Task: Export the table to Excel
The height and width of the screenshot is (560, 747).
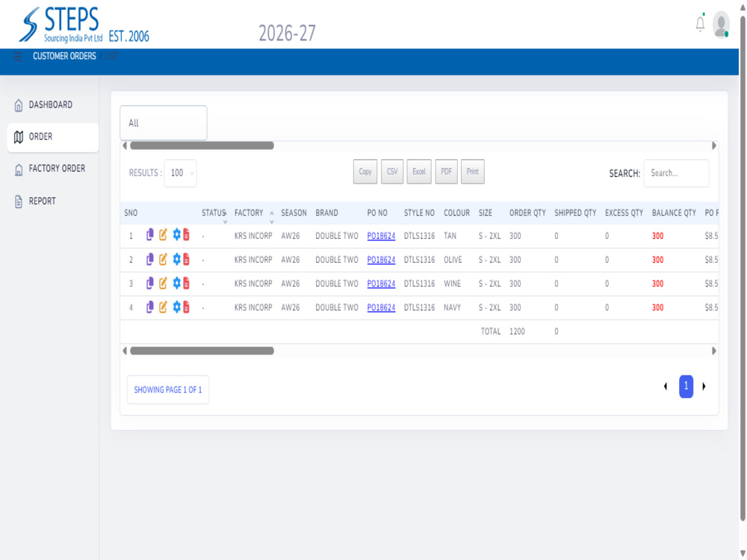Action: coord(419,172)
